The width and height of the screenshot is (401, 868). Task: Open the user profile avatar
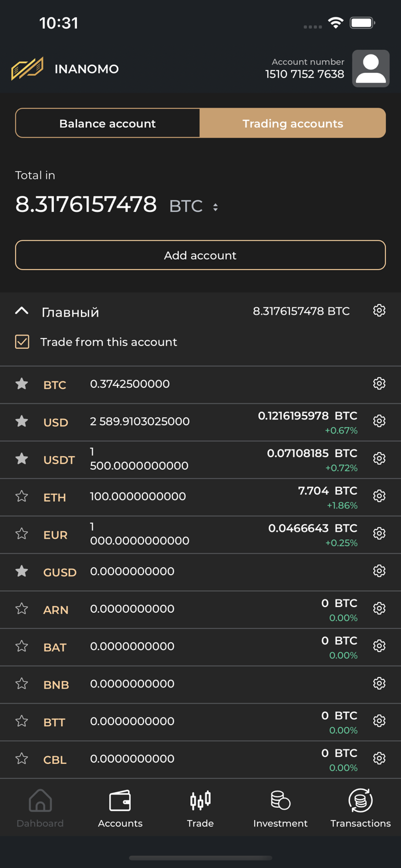tap(371, 68)
